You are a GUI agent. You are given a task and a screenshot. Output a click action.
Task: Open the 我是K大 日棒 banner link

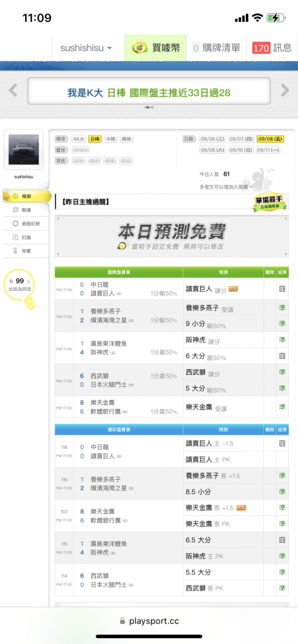(x=149, y=91)
